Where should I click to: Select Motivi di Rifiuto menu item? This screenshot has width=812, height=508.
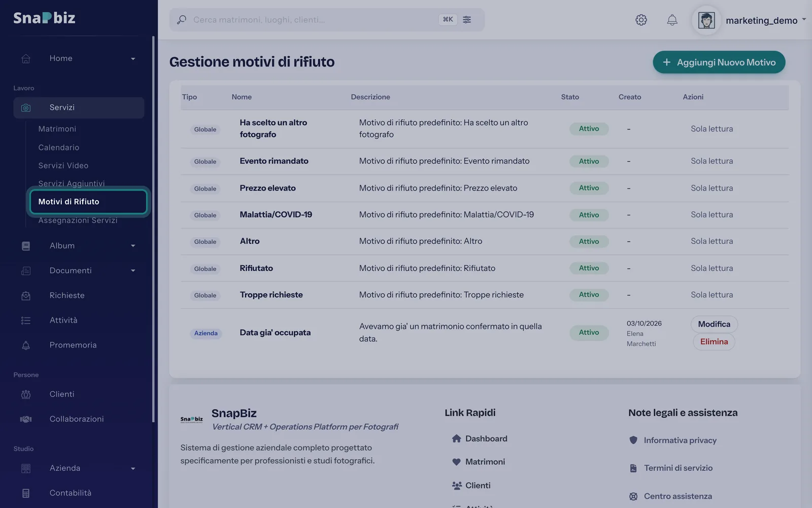88,202
